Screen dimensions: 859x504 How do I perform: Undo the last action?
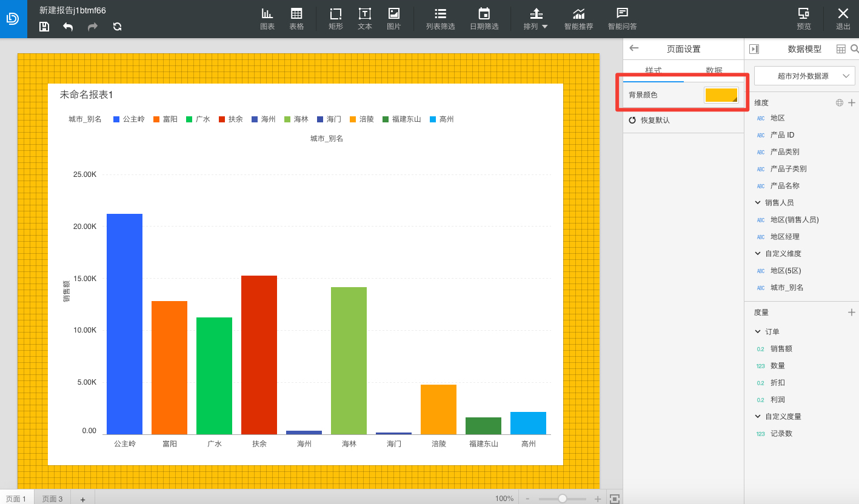tap(68, 26)
